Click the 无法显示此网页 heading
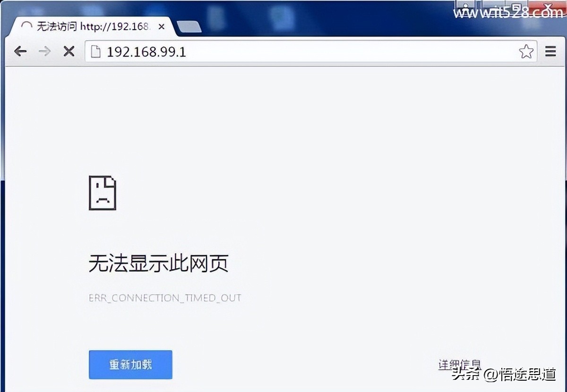Screen dimensions: 567x392 [x=158, y=263]
